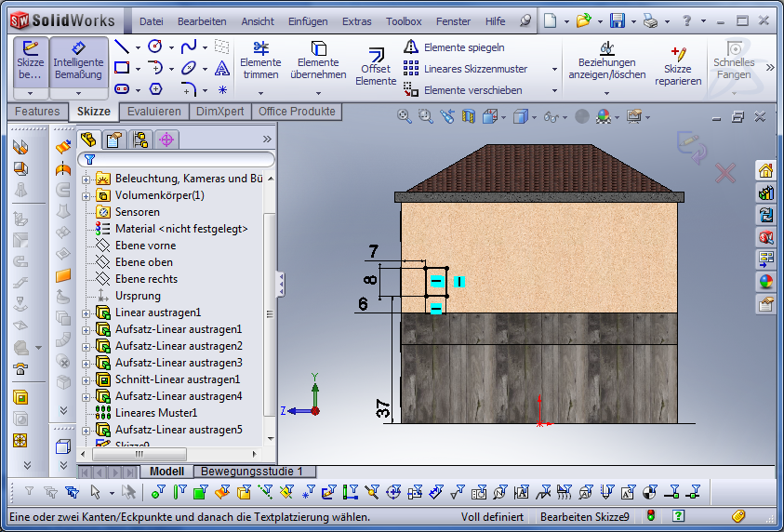Open the DimXpertManager crosshair tab icon
Screen dimensions: 784x532
pos(167,140)
